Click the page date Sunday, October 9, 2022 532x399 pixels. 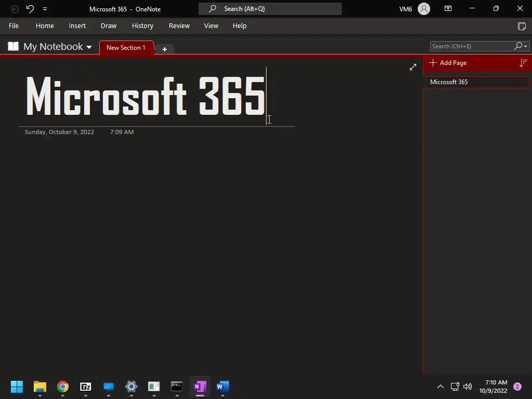59,132
